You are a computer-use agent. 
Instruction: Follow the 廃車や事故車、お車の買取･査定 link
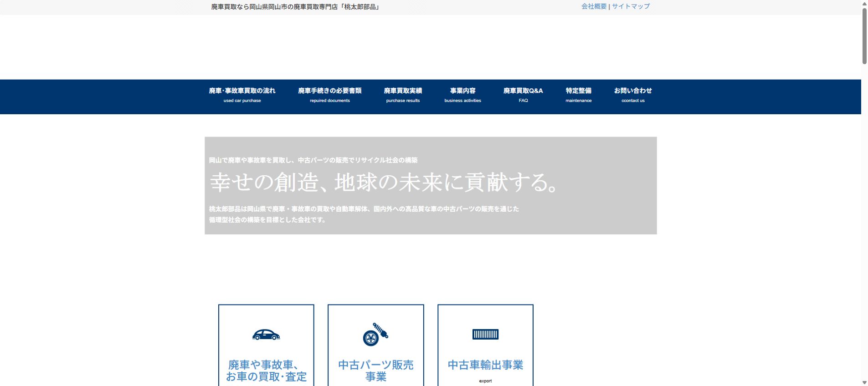pyautogui.click(x=266, y=371)
